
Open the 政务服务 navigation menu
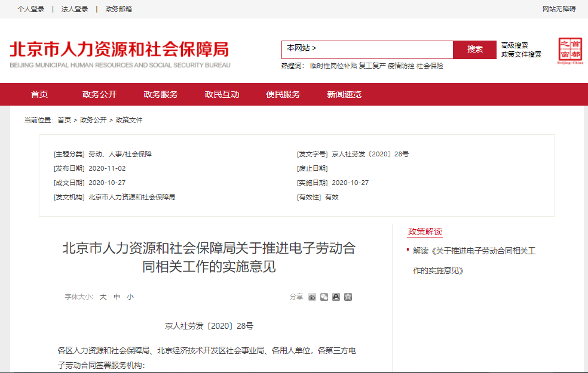(161, 94)
